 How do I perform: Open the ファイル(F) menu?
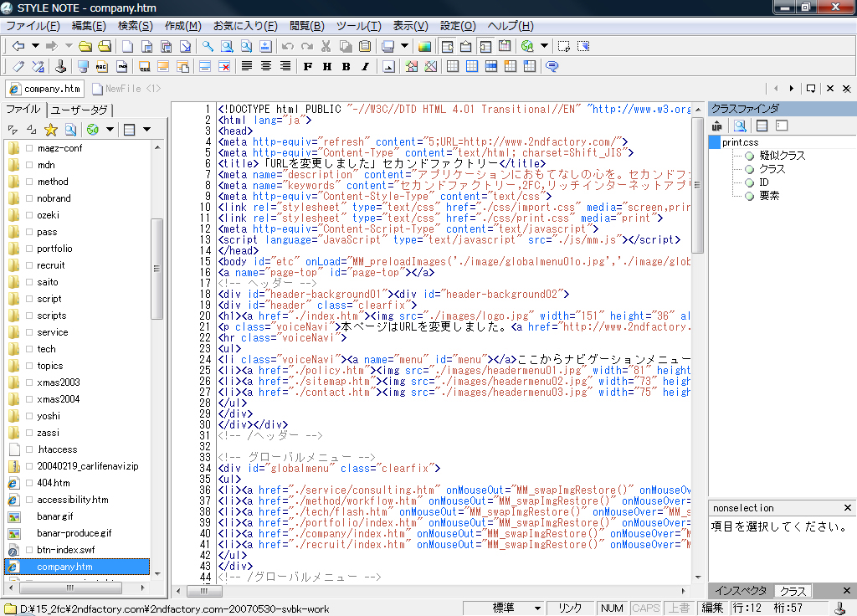(x=33, y=26)
